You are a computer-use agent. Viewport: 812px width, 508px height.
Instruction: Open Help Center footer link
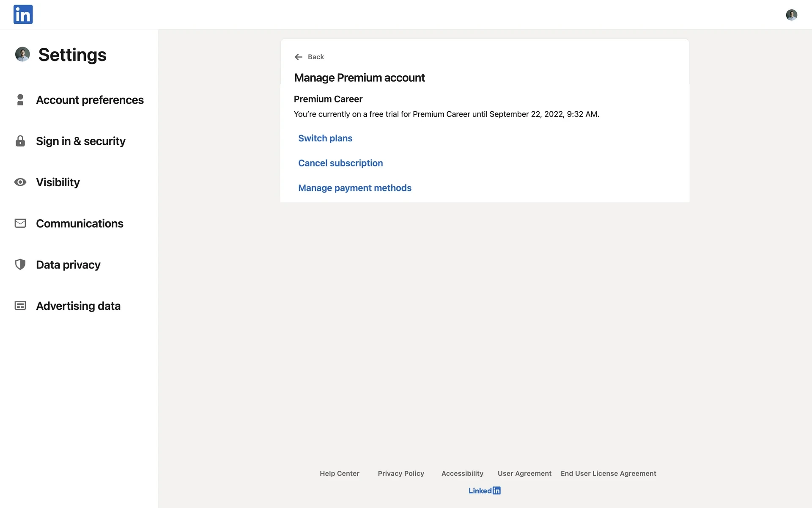(x=340, y=474)
